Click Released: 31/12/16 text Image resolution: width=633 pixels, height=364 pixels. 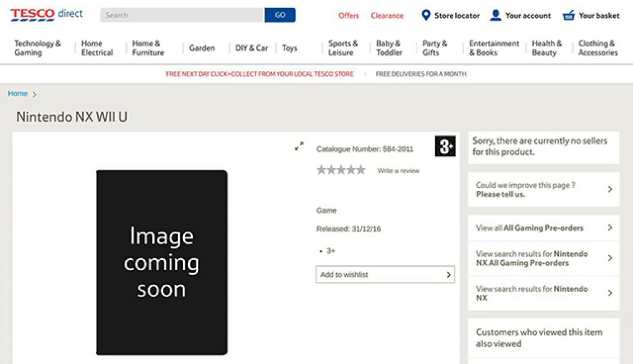point(349,229)
